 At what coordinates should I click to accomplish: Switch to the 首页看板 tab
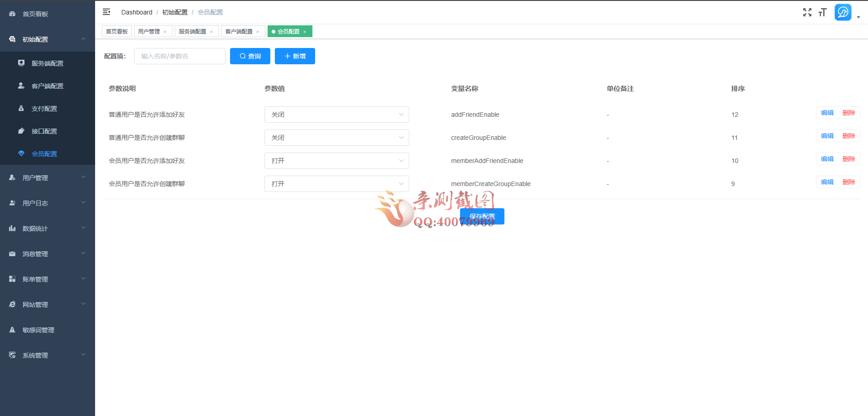pos(117,32)
